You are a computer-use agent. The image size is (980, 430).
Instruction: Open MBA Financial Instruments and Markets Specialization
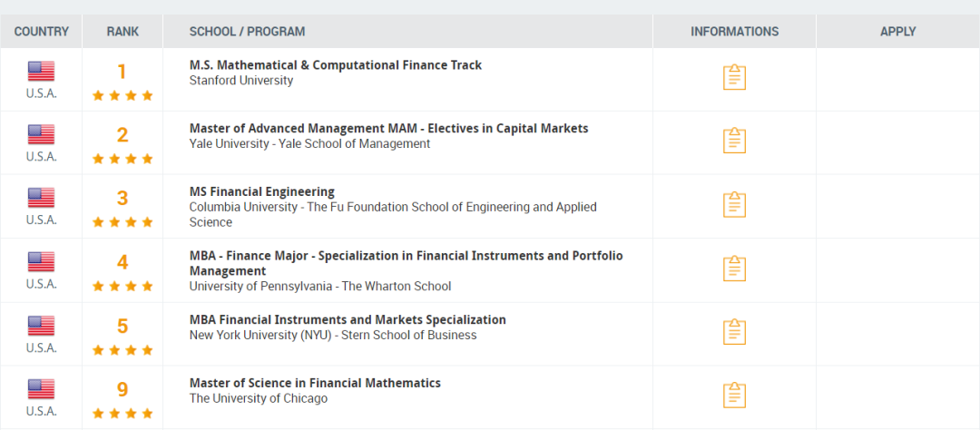(x=348, y=319)
